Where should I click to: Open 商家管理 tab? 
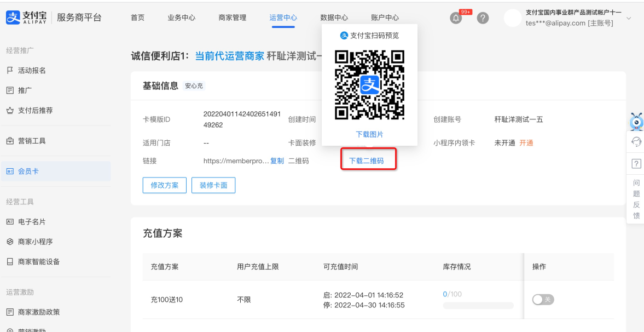click(x=233, y=18)
